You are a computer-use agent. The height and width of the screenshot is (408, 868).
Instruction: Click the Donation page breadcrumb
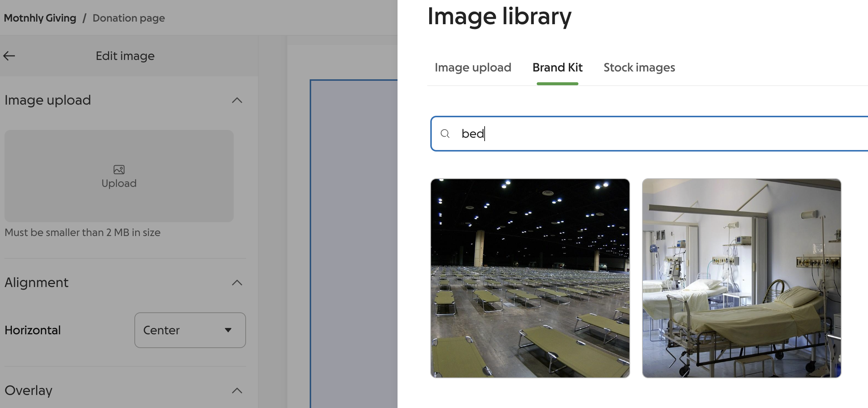point(129,18)
